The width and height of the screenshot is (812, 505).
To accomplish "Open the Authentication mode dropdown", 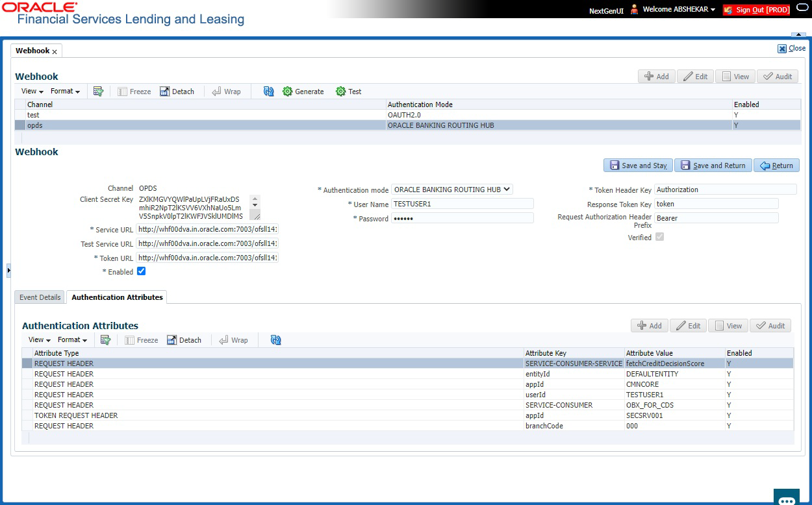I will click(x=452, y=190).
